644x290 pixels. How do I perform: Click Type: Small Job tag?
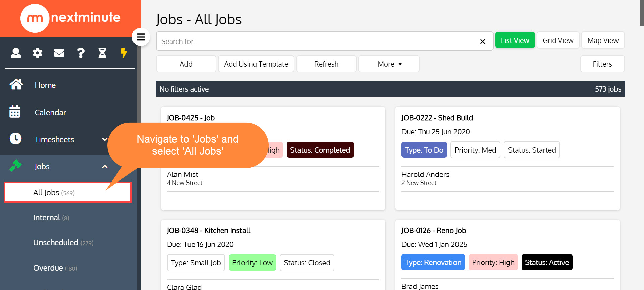click(x=196, y=263)
